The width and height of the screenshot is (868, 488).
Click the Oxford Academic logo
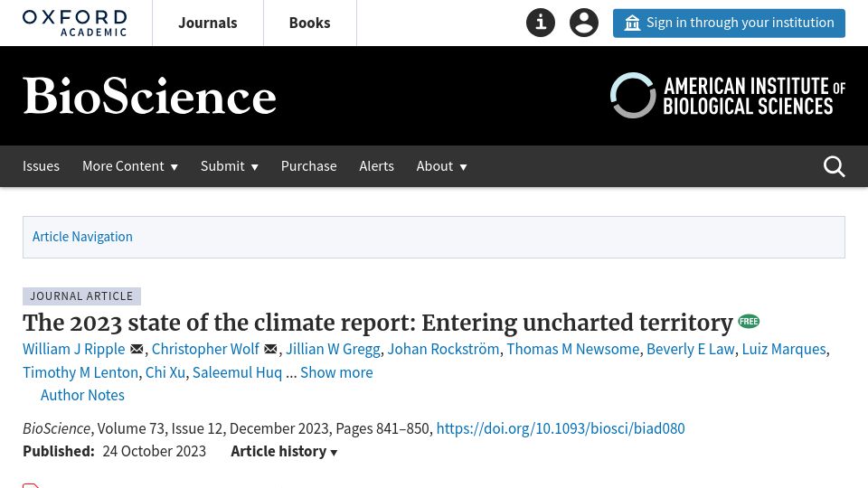pos(75,23)
